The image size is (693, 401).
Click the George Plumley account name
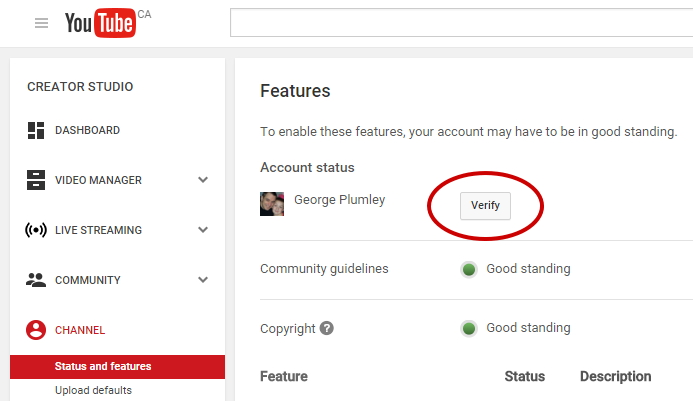[339, 200]
